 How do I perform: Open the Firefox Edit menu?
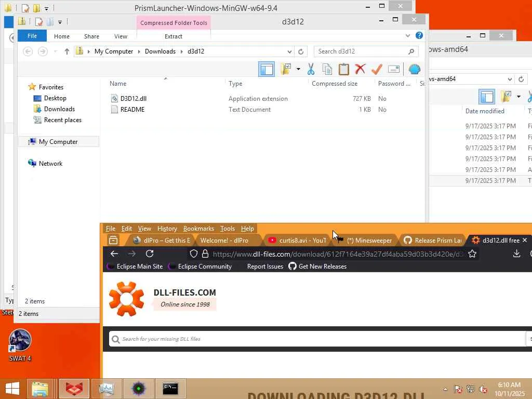click(x=127, y=229)
